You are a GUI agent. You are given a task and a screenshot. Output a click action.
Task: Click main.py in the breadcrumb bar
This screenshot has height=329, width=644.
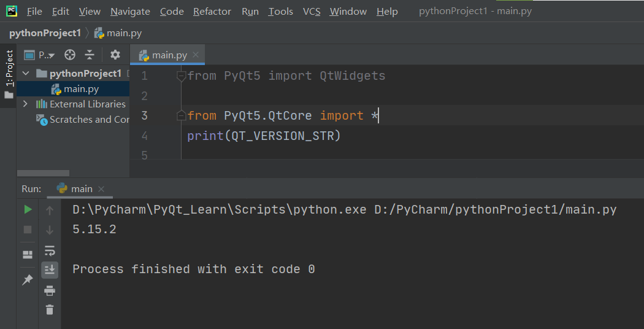pos(118,33)
